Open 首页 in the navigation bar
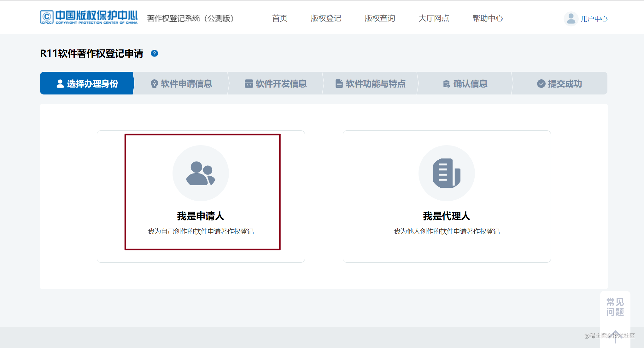644x348 pixels. click(x=280, y=18)
